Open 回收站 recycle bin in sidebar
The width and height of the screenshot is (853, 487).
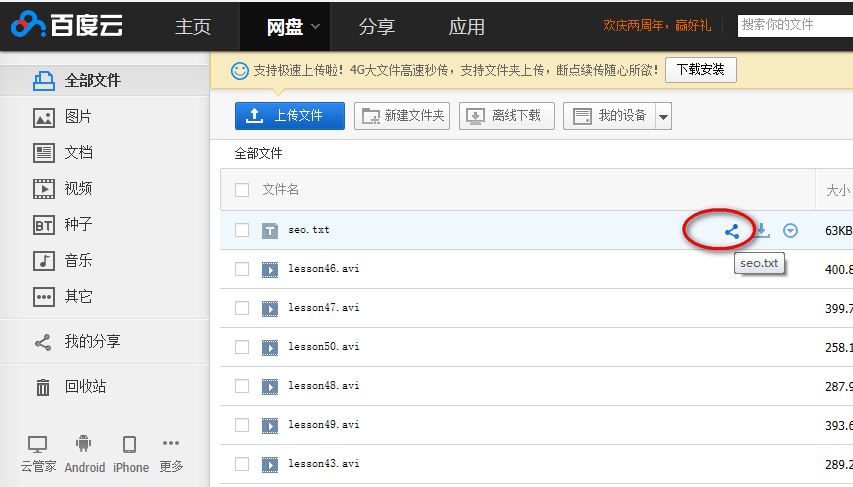pos(85,387)
